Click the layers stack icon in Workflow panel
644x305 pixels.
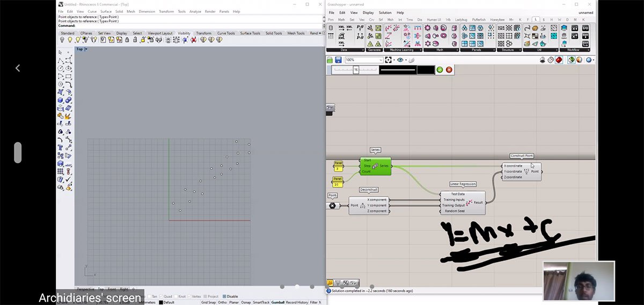pyautogui.click(x=565, y=28)
